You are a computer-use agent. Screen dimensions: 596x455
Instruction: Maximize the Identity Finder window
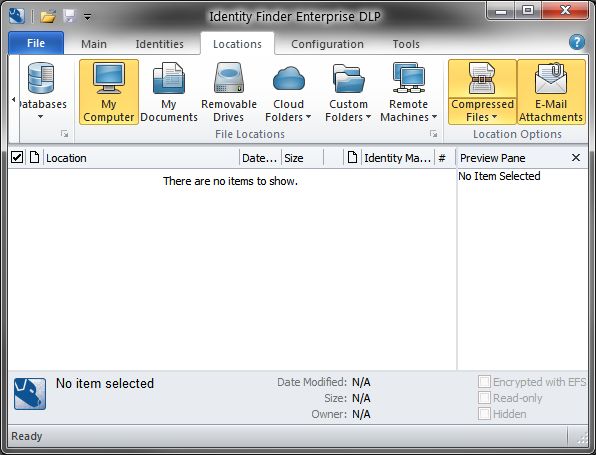(528, 11)
